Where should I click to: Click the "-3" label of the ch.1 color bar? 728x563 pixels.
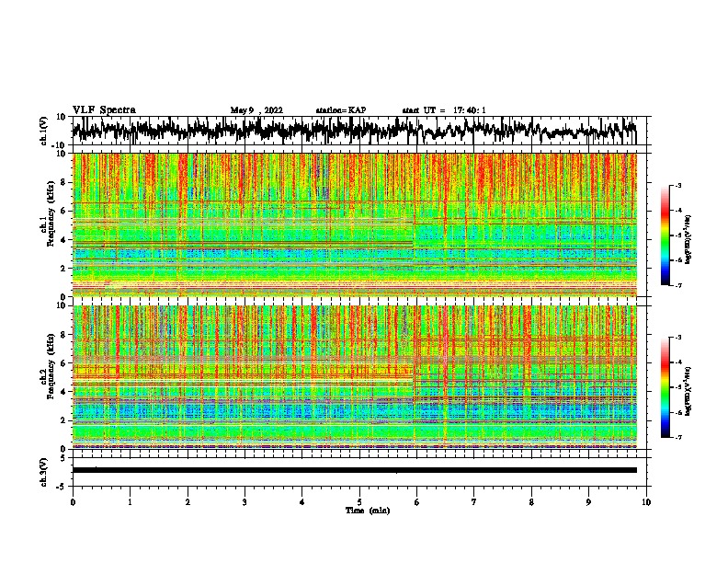678,185
